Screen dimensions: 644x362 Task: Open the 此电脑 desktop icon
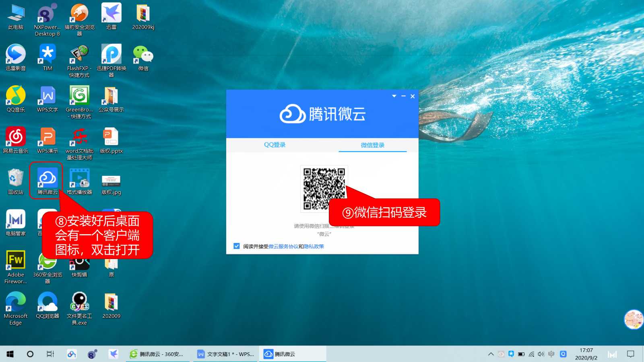coord(16,17)
